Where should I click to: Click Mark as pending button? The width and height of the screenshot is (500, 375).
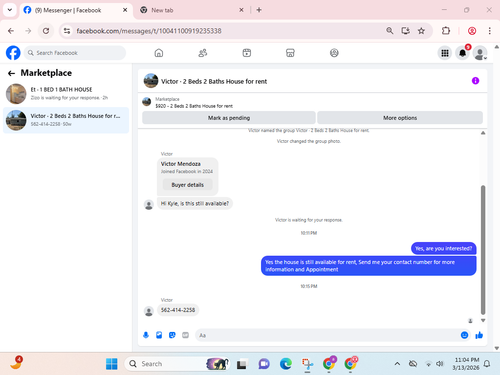pos(229,118)
